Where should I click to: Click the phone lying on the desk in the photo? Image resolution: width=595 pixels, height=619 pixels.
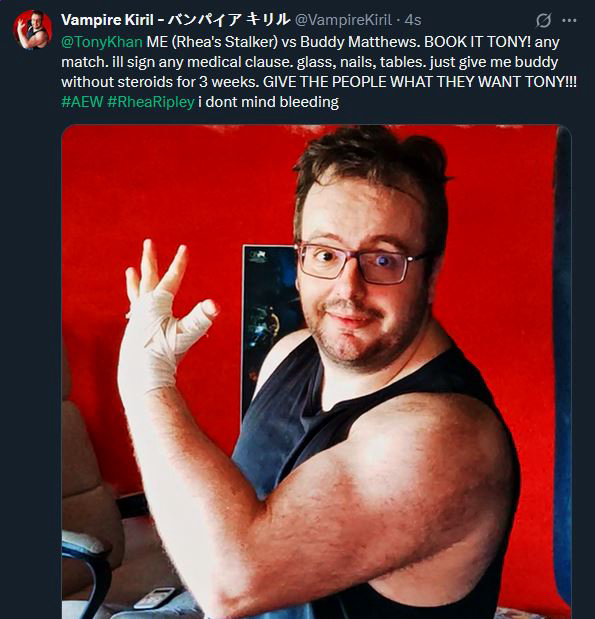[155, 597]
